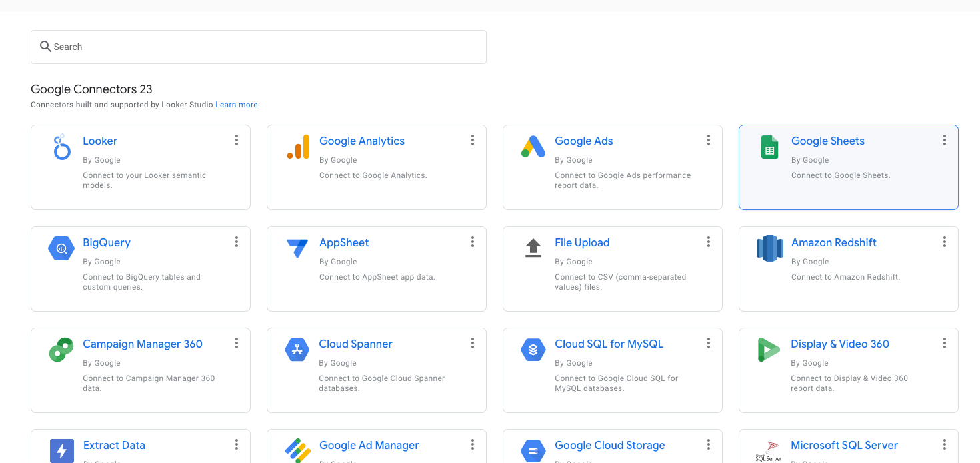Choose the AppSheet connector title
980x463 pixels.
344,242
